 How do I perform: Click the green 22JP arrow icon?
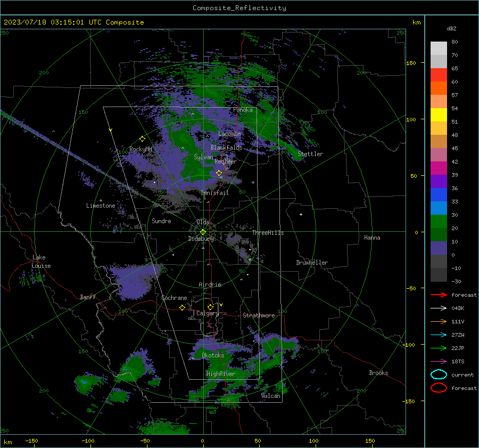[x=439, y=348]
